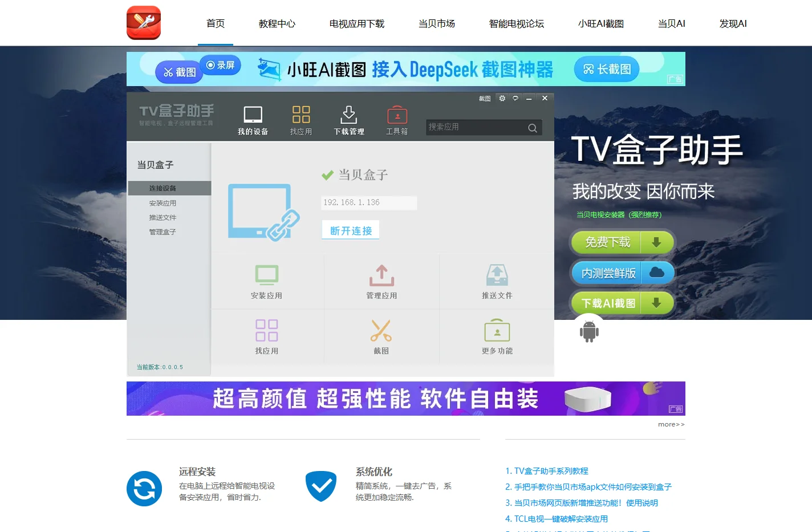
Task: Open link 4. TCL电视一键破解安装应用
Action: (557, 519)
